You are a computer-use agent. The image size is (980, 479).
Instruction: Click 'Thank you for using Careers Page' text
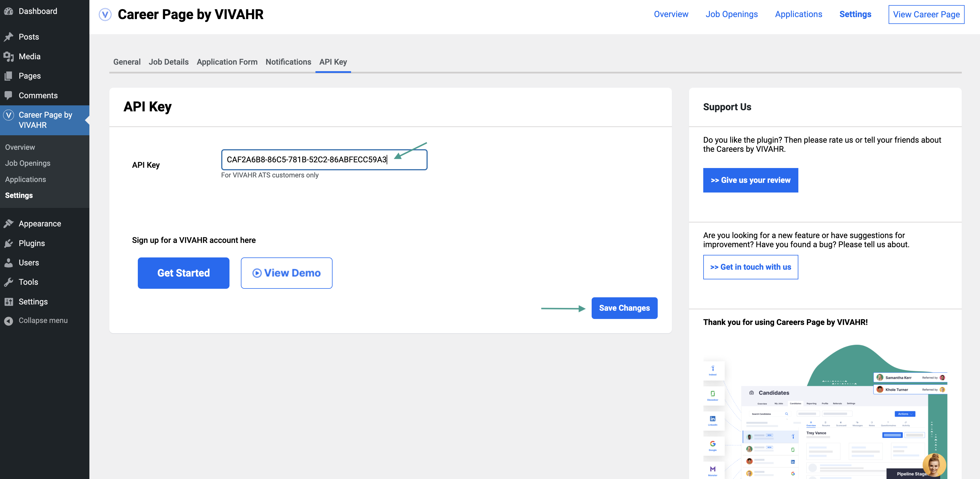tap(785, 322)
